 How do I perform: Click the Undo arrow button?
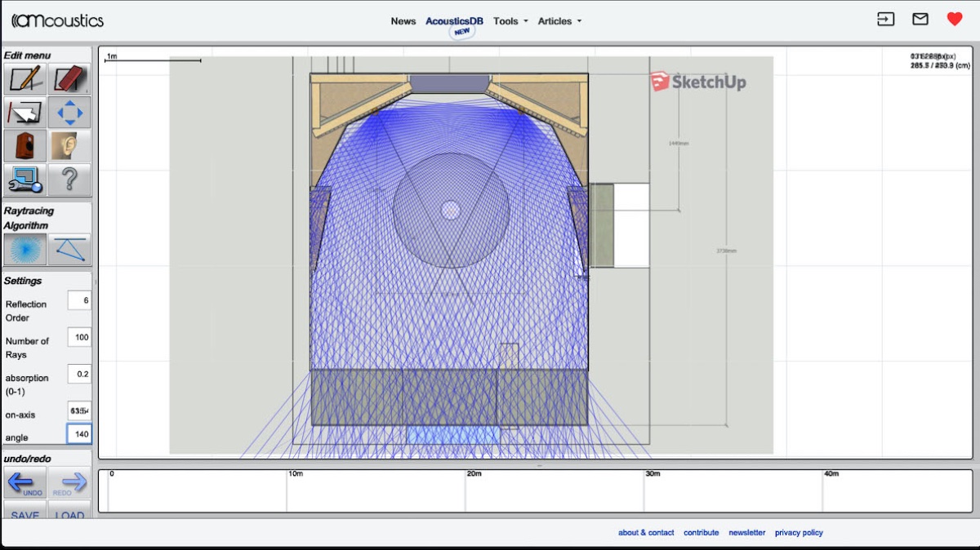click(x=25, y=483)
